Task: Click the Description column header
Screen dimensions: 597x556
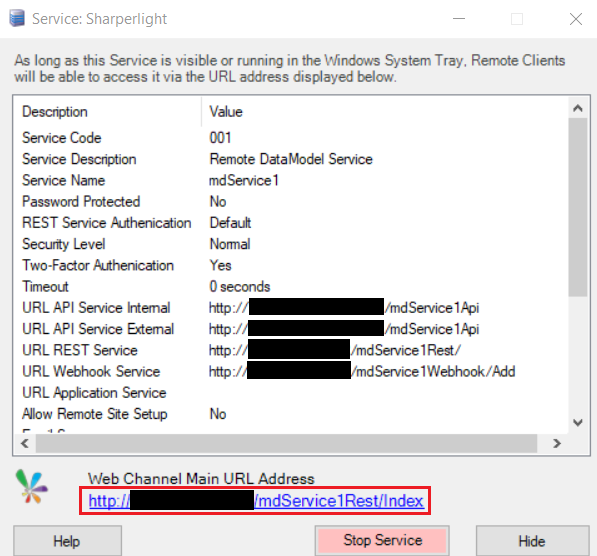Action: (x=55, y=112)
